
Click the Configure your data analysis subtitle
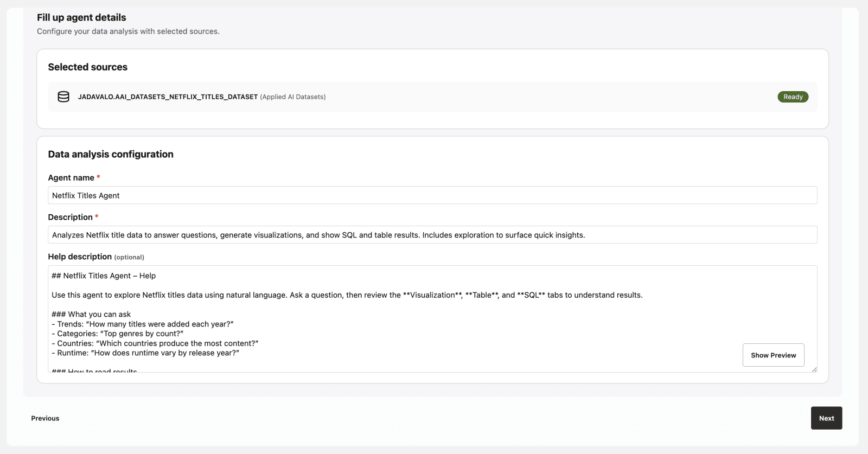128,31
